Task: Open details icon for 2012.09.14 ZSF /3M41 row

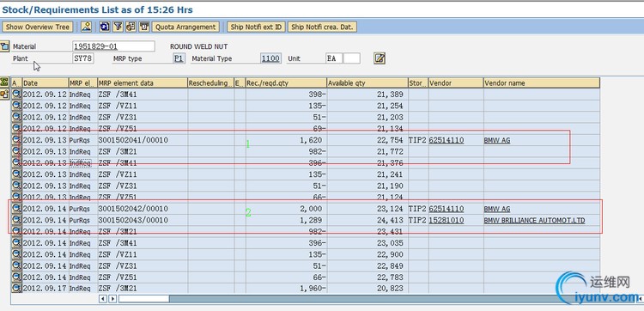Action: pyautogui.click(x=16, y=243)
